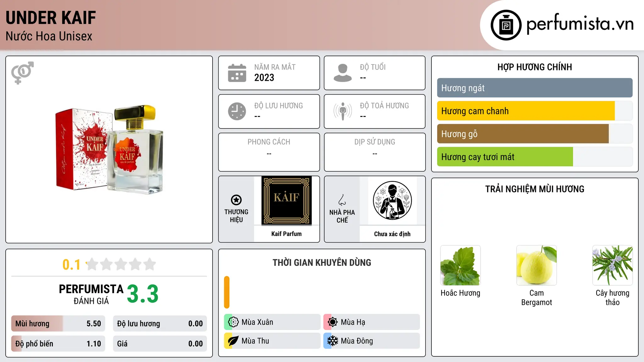Screen dimensions: 644x362
Task: Click the star badge icon above Thương hiệu
Action: tap(236, 200)
